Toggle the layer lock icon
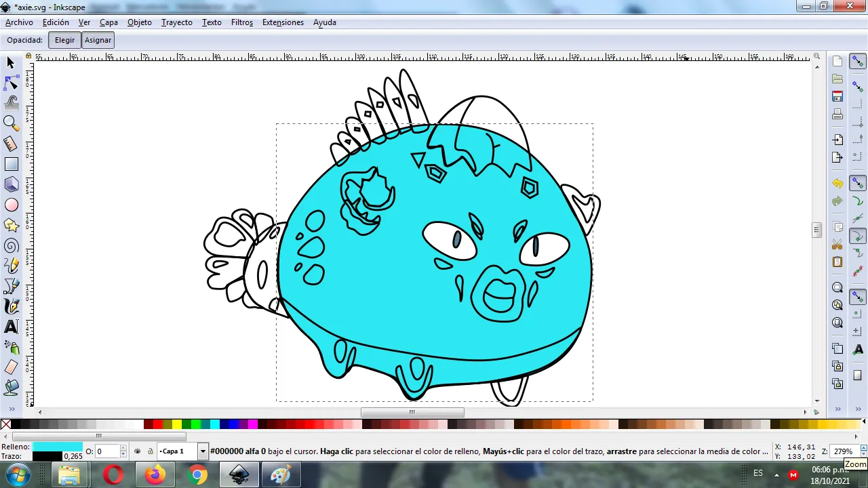868x488 pixels. pos(150,451)
